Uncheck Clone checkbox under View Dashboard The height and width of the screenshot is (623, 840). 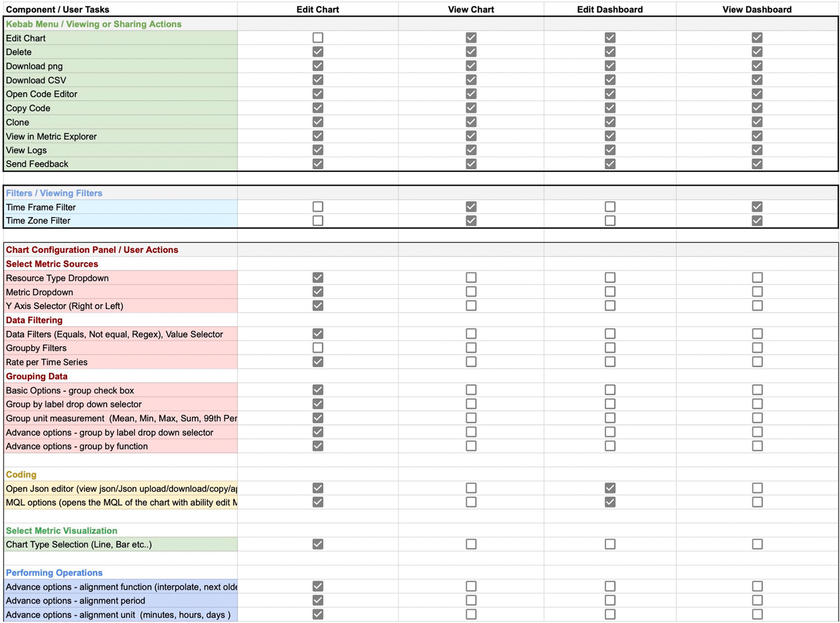[757, 122]
